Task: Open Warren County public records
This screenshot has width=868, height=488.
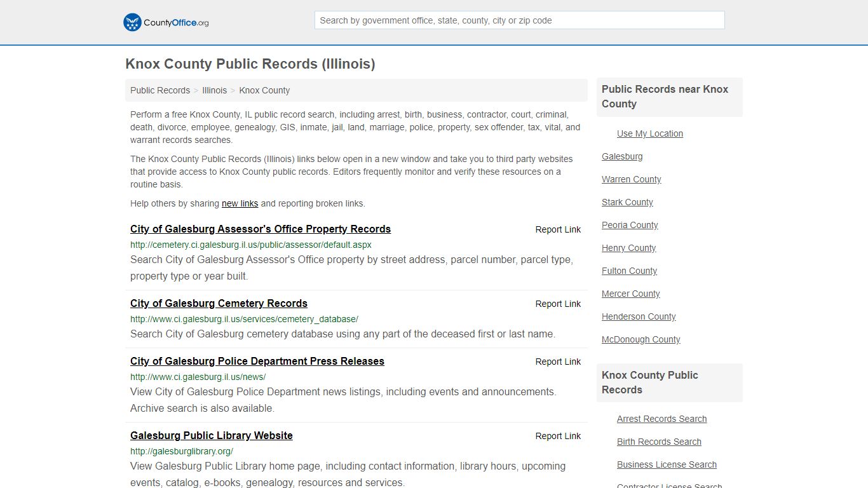Action: point(632,179)
